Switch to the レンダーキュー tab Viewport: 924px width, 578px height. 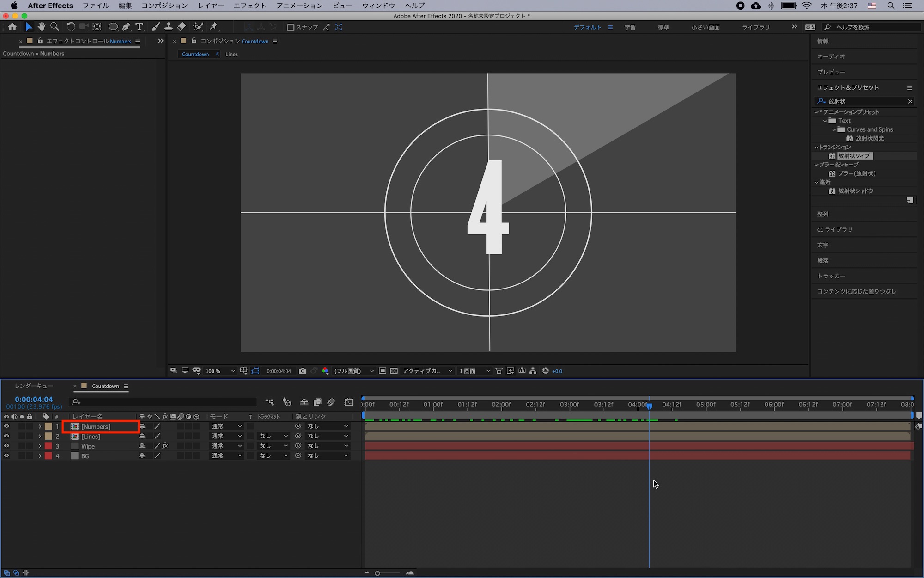pyautogui.click(x=34, y=386)
